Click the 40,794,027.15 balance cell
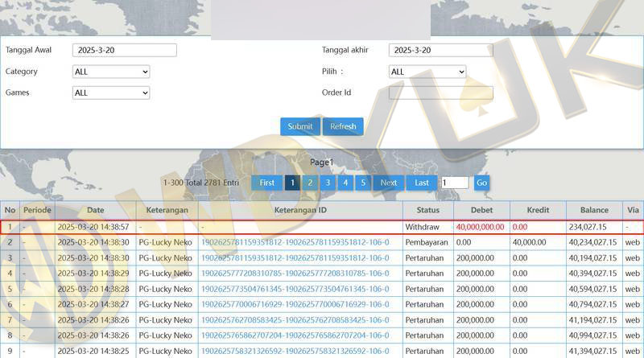644x358 pixels. [x=592, y=305]
